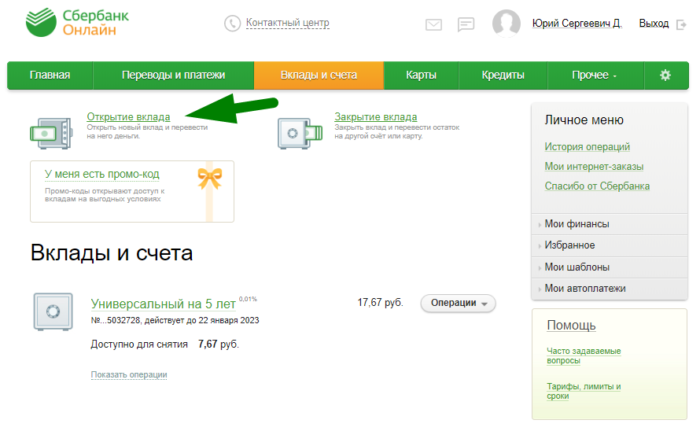700x431 pixels.
Task: Click the safe icon of Универсальный deposit
Action: point(52,313)
